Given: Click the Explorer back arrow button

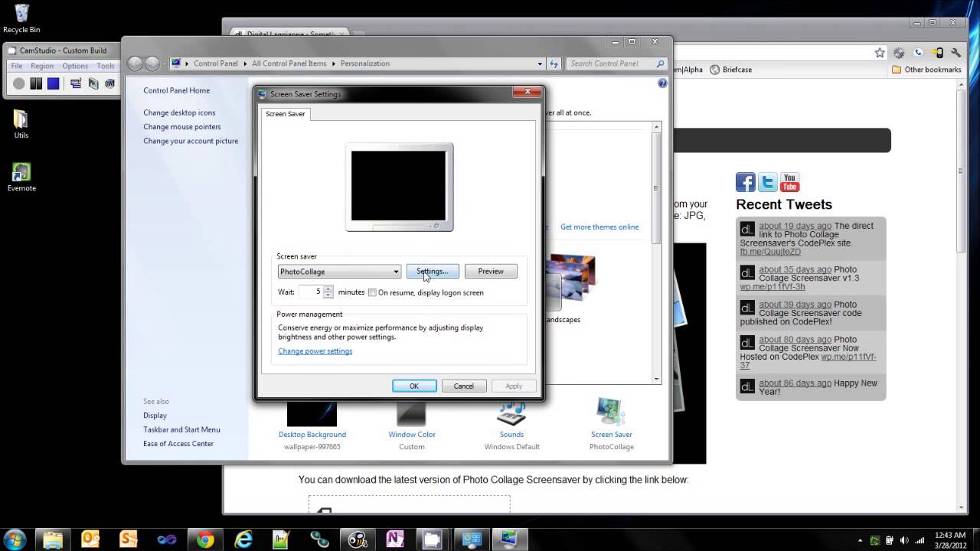Looking at the screenshot, I should coord(136,64).
